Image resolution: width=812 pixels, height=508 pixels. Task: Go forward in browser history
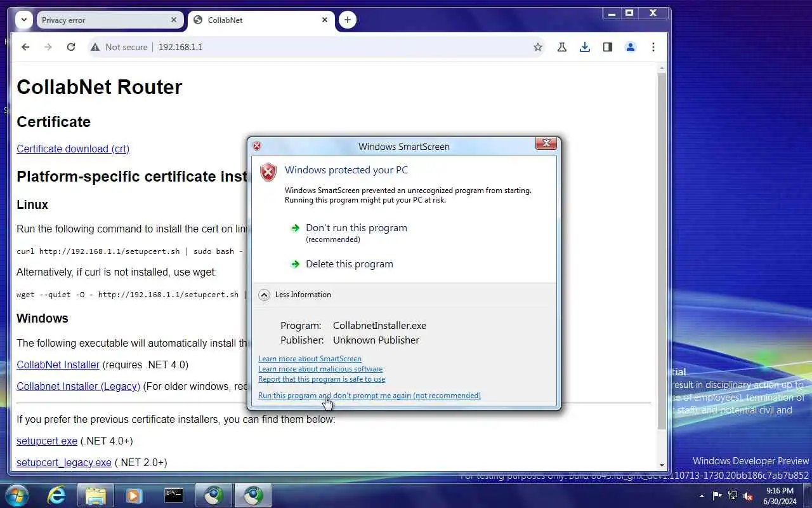48,47
